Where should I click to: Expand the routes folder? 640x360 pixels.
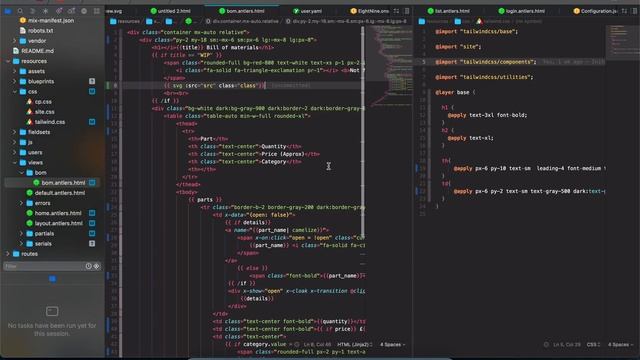click(x=8, y=254)
